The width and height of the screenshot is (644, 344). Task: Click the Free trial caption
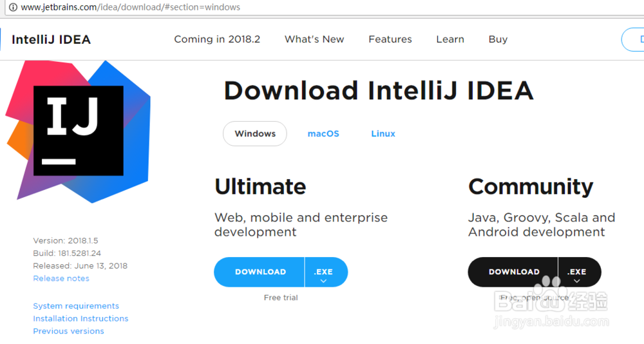[281, 298]
